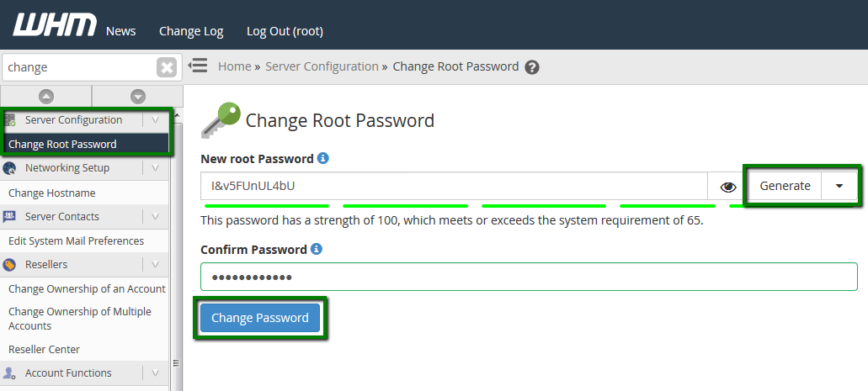This screenshot has height=391, width=868.
Task: Open the Change Log menu item
Action: (x=191, y=31)
